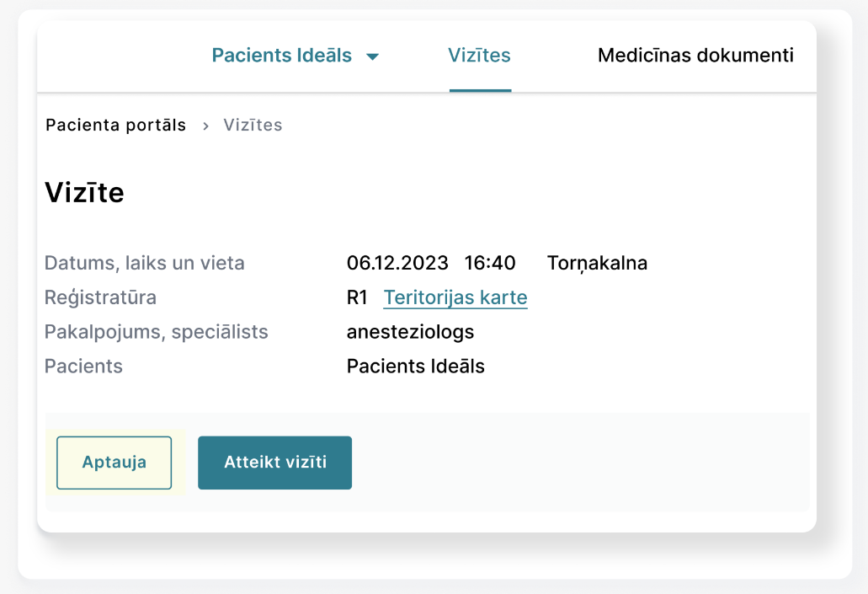Screen dimensions: 868x594
Task: Select the Torņakalna location text
Action: pyautogui.click(x=597, y=263)
